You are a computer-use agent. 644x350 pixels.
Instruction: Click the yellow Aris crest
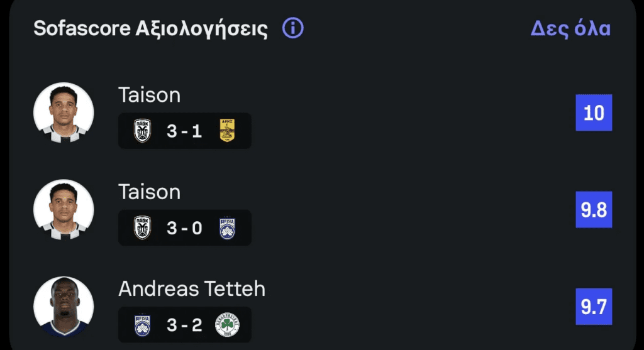[226, 131]
